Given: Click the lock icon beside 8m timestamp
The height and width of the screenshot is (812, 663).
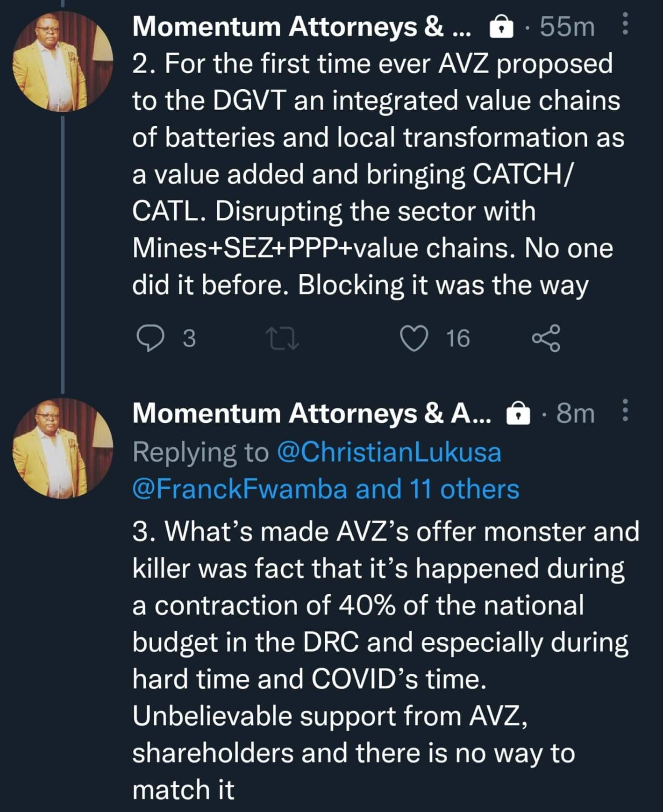Looking at the screenshot, I should (x=518, y=413).
